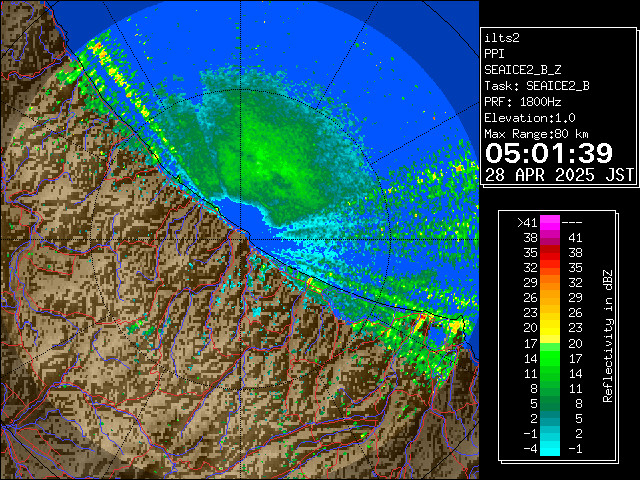The image size is (640, 480).
Task: Click the 'PPI' scan type text
Action: [x=494, y=54]
